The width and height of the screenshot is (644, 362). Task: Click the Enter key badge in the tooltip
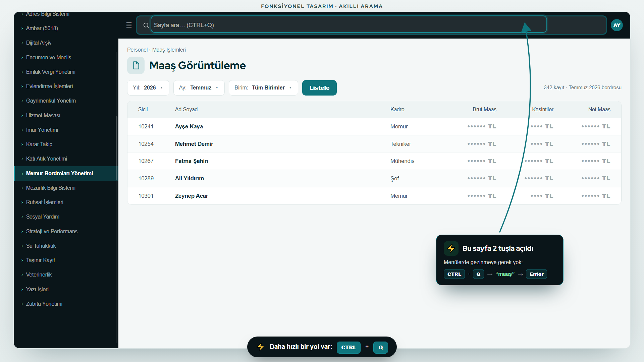point(536,274)
